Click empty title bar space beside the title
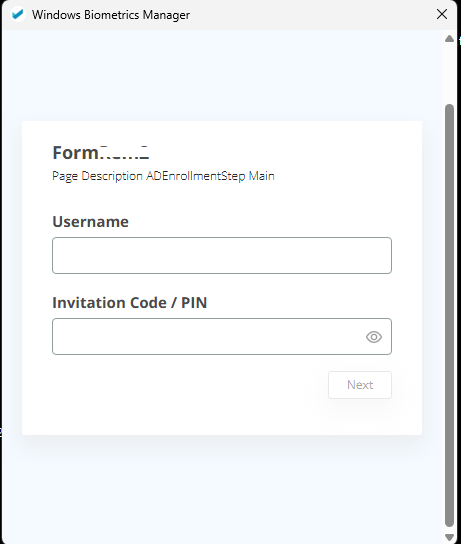Screen dimensions: 461x544 click(312, 15)
